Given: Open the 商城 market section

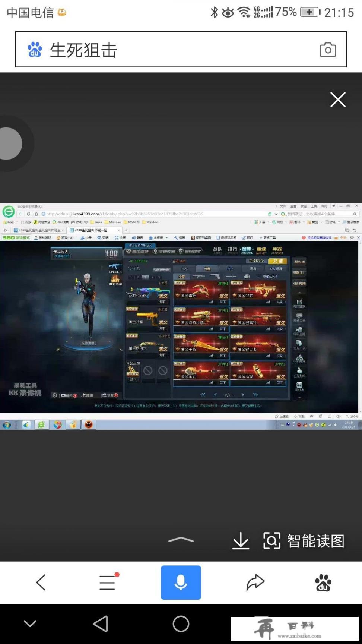Looking at the screenshot, I should coord(261,250).
